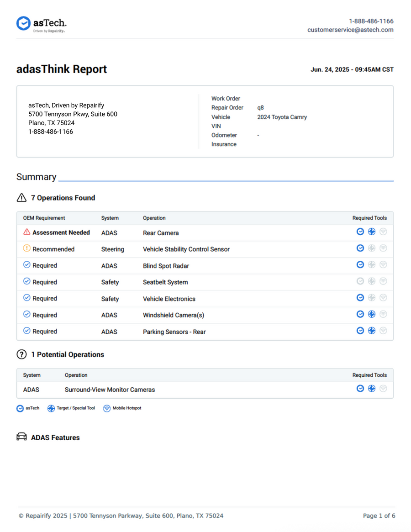Click the warning triangle beside 7 Operations Found

(x=21, y=197)
